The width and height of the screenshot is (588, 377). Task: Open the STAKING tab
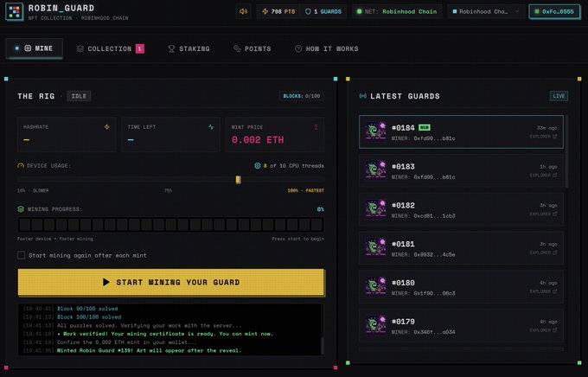pos(189,48)
